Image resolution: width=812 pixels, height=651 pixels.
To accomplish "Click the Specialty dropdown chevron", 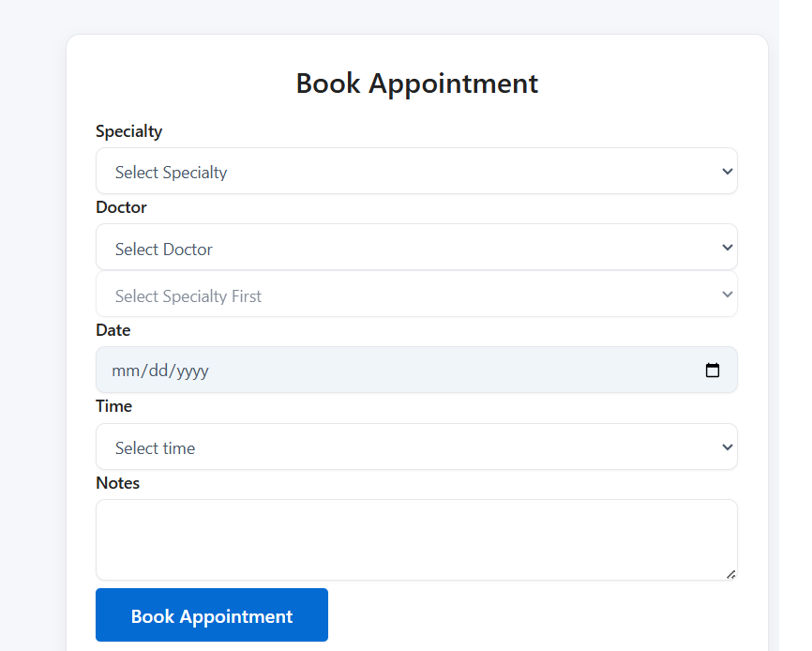I will coord(728,172).
